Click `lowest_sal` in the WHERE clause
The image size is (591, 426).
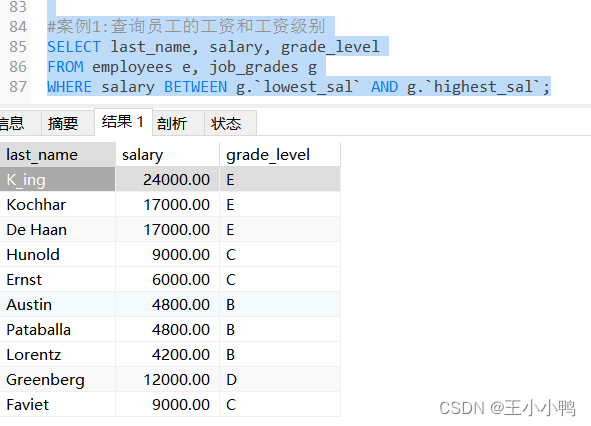click(x=308, y=87)
